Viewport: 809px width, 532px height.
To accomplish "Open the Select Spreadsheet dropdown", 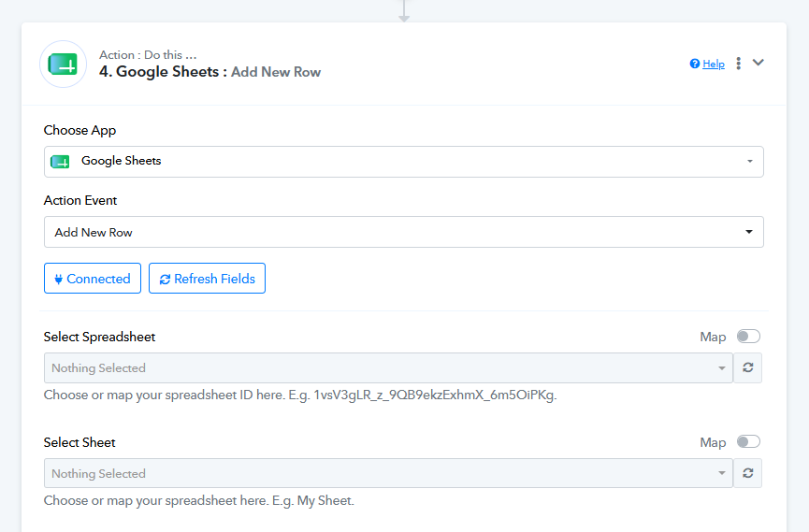I will 388,367.
